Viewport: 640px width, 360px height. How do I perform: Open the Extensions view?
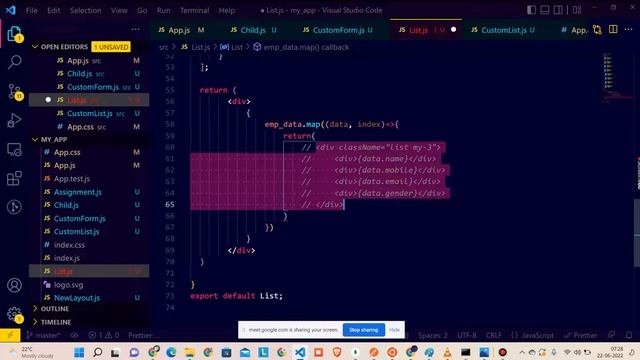pyautogui.click(x=14, y=178)
